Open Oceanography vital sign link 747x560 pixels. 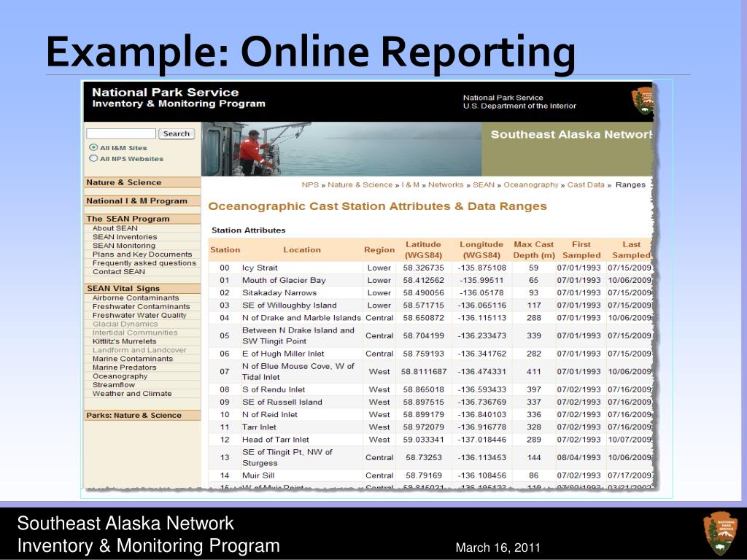120,376
